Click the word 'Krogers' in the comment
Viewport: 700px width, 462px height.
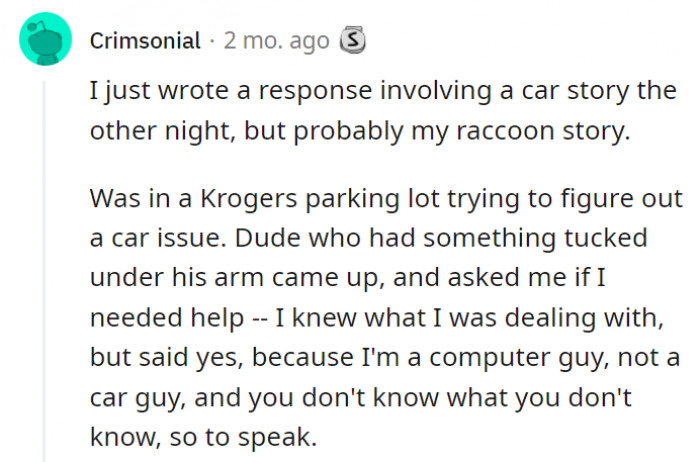[249, 198]
